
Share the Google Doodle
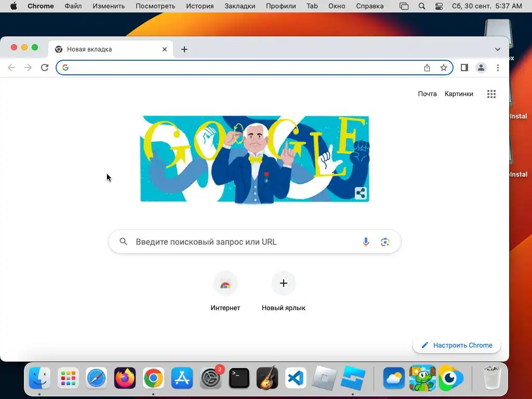click(361, 193)
